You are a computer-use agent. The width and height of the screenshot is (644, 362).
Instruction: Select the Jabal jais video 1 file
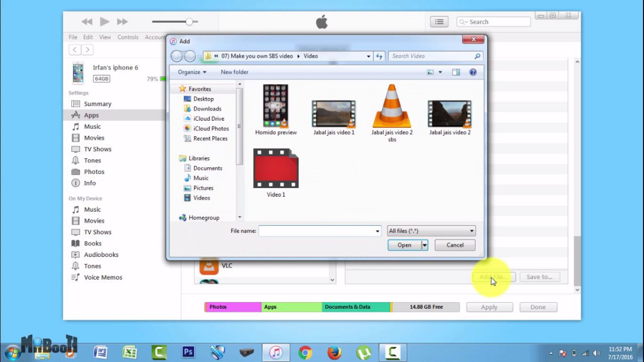[x=334, y=117]
